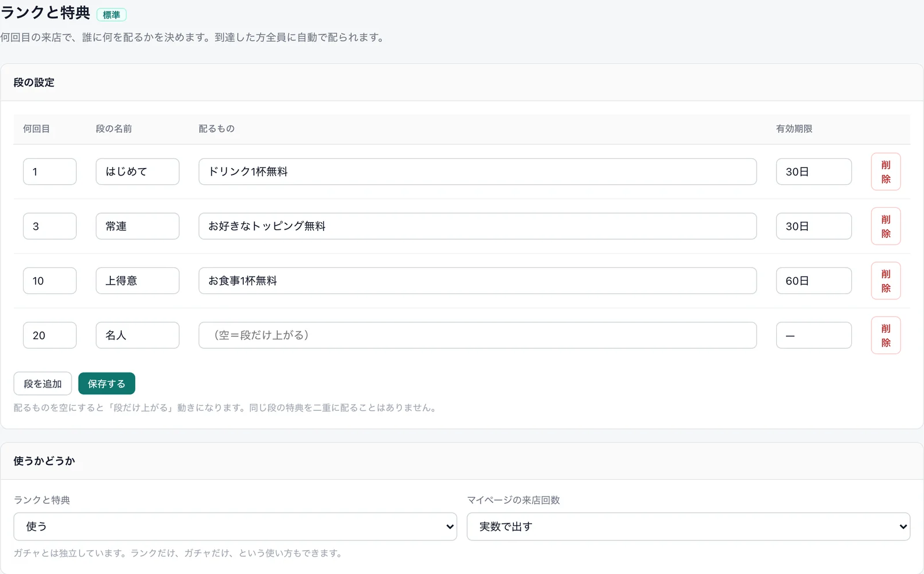
Task: Click the empty reward field in 名人 row
Action: click(x=478, y=336)
